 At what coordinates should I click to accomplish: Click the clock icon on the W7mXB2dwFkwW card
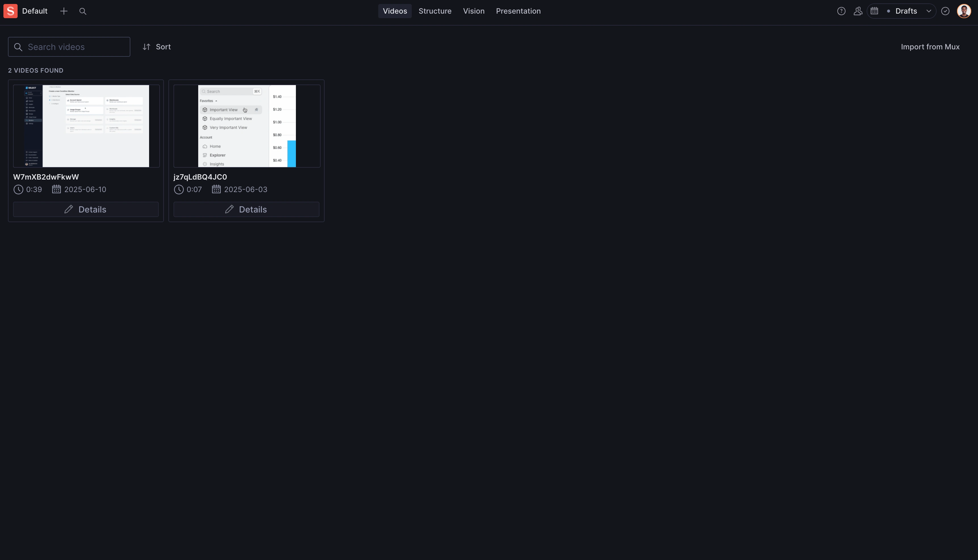tap(18, 189)
